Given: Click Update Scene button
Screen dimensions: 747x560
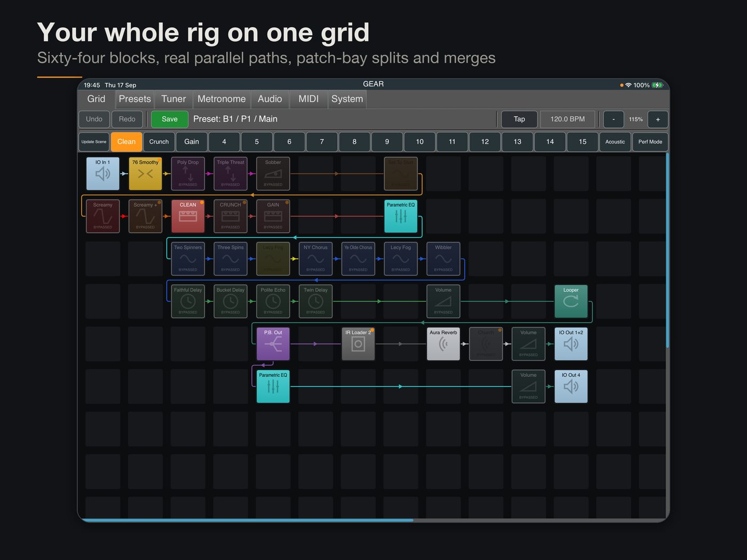Looking at the screenshot, I should point(94,142).
